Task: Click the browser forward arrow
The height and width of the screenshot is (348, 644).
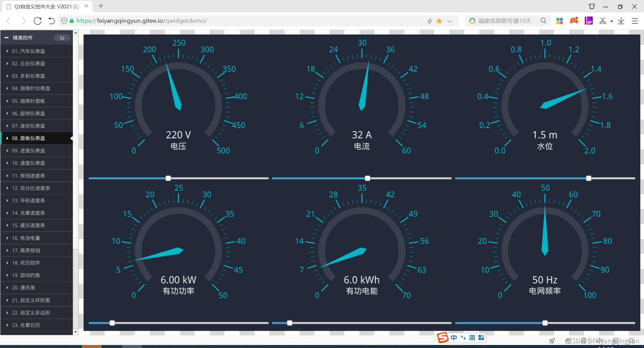Action: [x=23, y=21]
